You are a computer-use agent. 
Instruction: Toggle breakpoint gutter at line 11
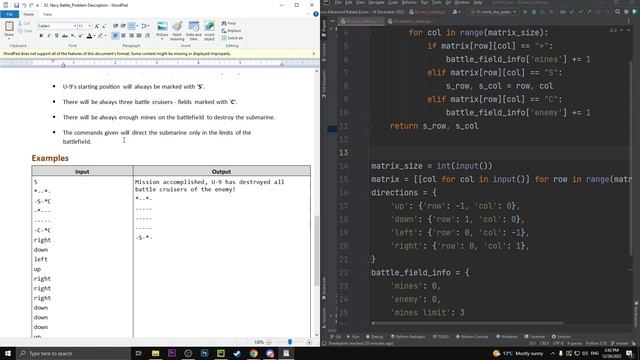click(x=332, y=129)
